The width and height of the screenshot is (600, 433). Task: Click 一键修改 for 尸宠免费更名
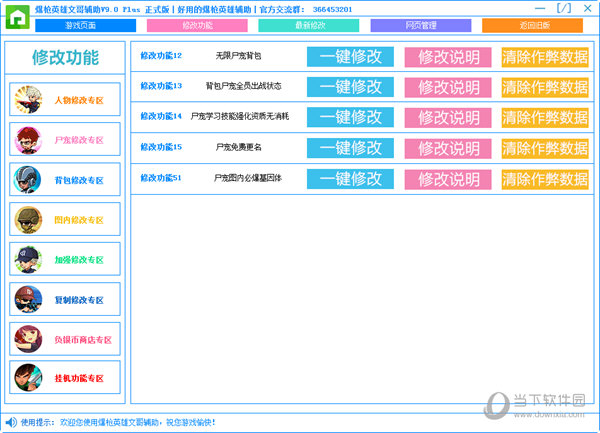pos(350,148)
